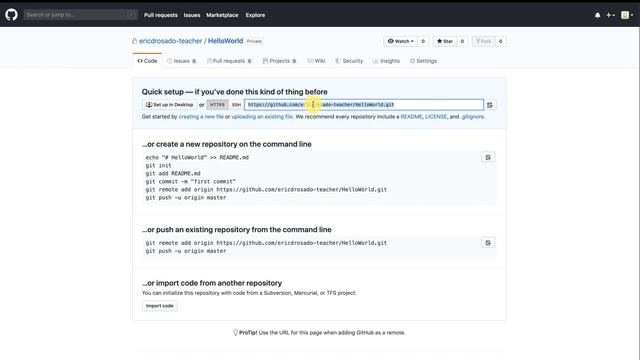Click 'git init' command text

(158, 165)
